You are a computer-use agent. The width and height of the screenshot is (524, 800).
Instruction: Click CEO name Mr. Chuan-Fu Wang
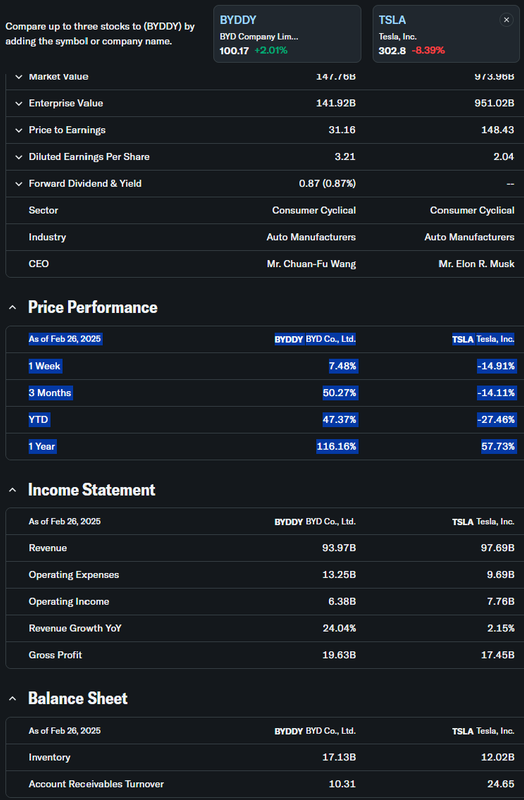coord(311,264)
